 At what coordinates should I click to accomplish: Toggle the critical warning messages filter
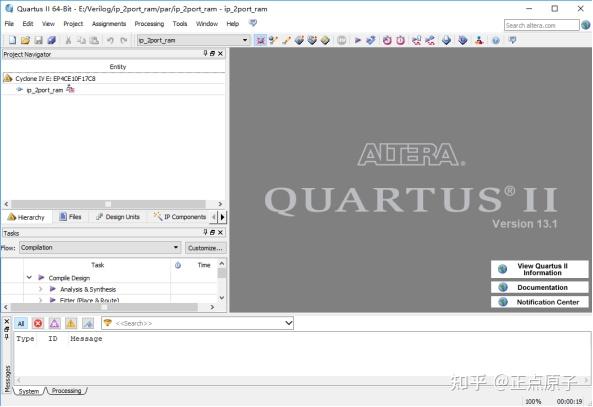click(x=54, y=323)
